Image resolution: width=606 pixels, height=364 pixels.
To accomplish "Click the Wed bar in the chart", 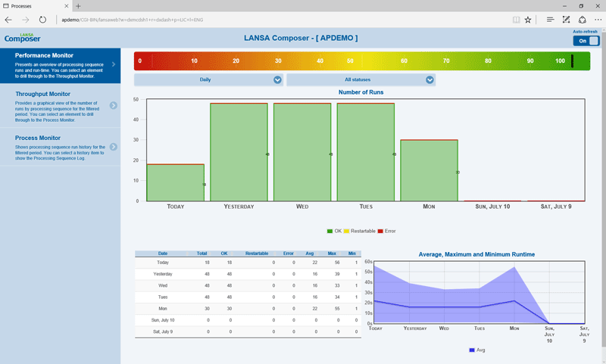I will [x=302, y=152].
